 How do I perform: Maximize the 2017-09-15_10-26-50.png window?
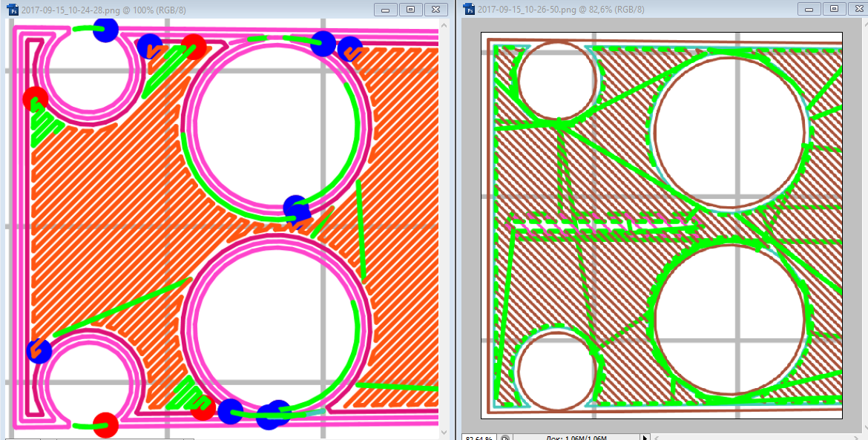tap(835, 9)
